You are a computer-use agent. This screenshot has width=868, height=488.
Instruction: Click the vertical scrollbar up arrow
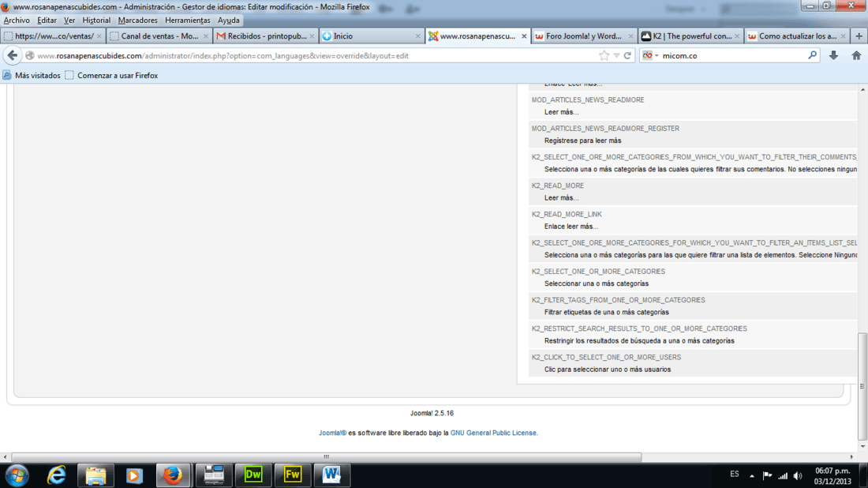862,88
